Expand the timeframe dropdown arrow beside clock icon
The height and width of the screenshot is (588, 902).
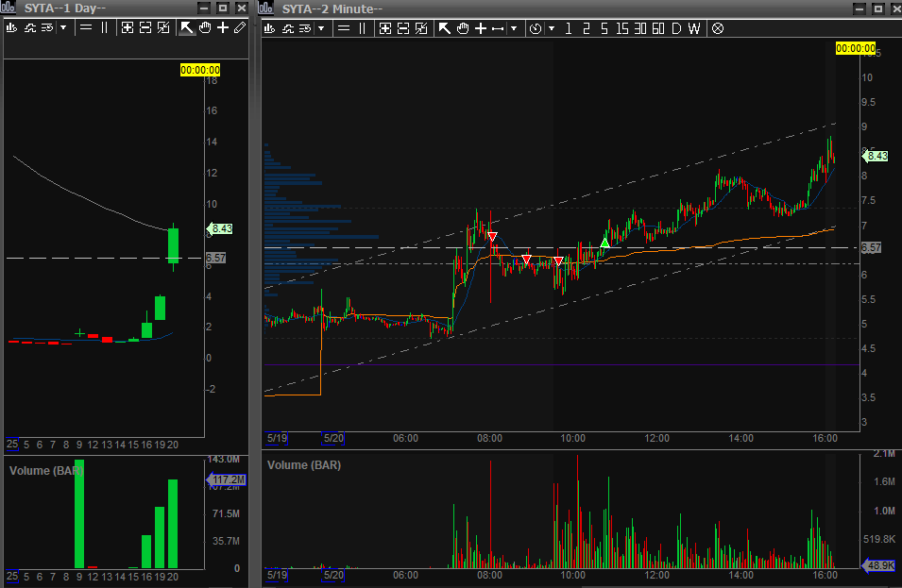coord(551,28)
